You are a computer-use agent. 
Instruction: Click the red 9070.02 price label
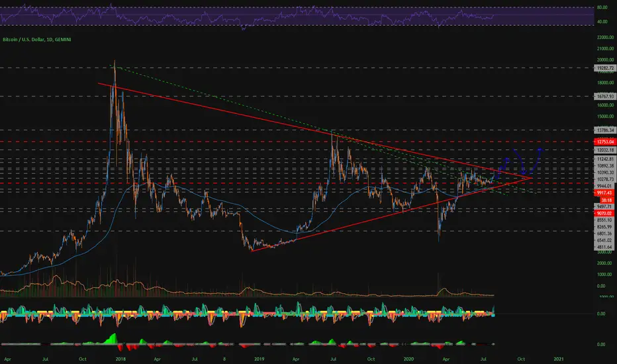point(605,213)
